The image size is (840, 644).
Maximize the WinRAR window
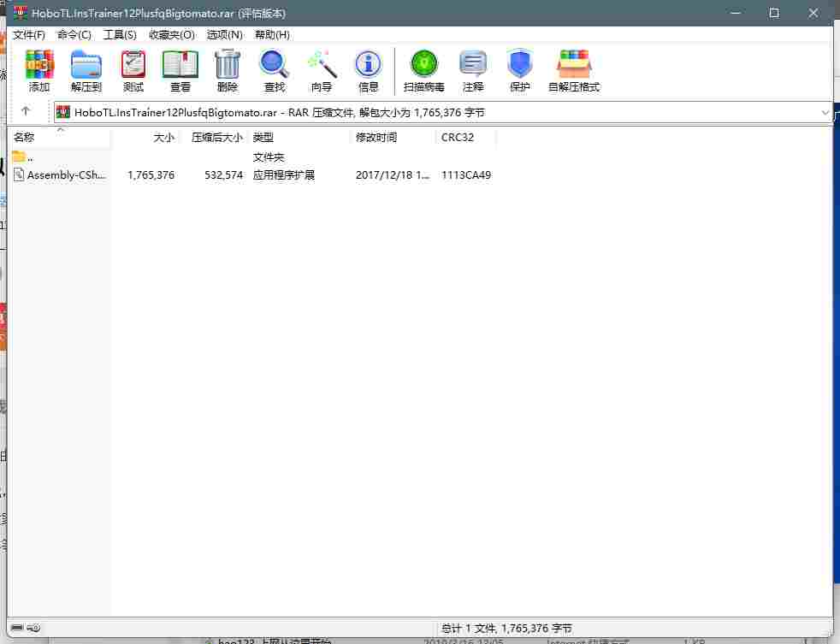[774, 13]
